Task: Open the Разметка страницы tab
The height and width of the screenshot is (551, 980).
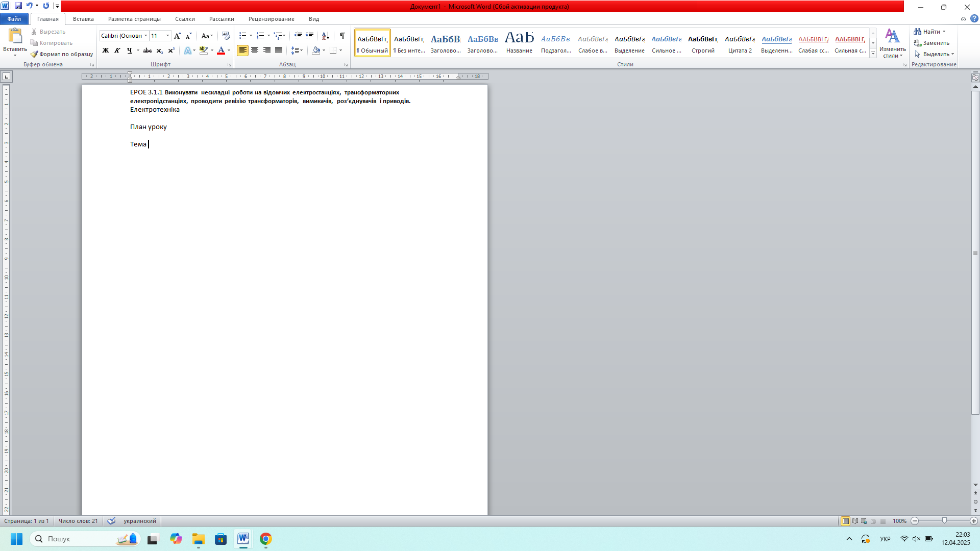Action: pyautogui.click(x=134, y=19)
